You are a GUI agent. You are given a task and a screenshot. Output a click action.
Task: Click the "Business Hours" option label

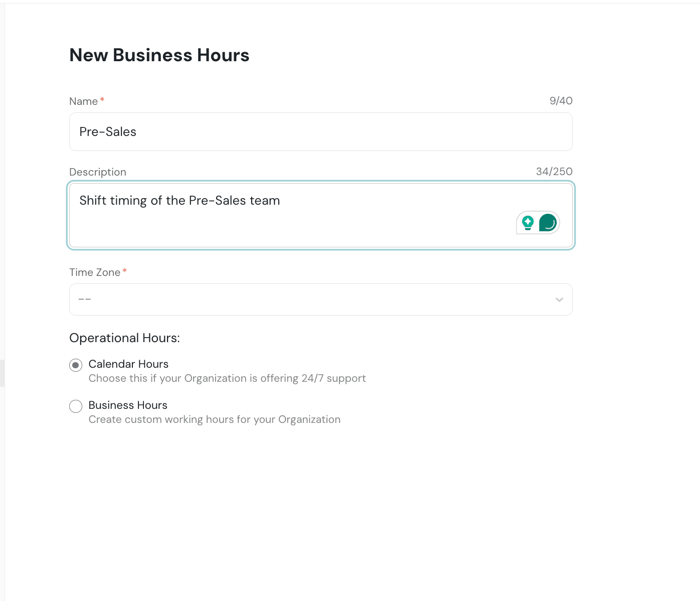128,405
